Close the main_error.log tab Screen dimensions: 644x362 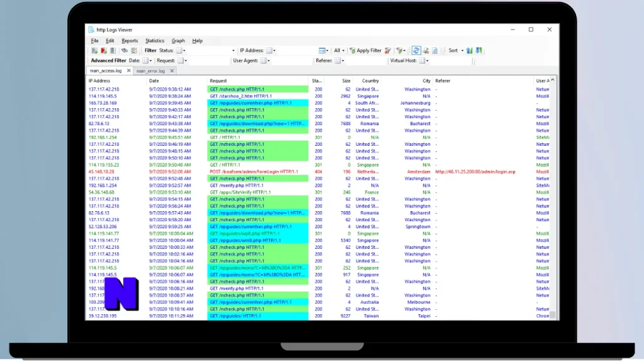[172, 71]
